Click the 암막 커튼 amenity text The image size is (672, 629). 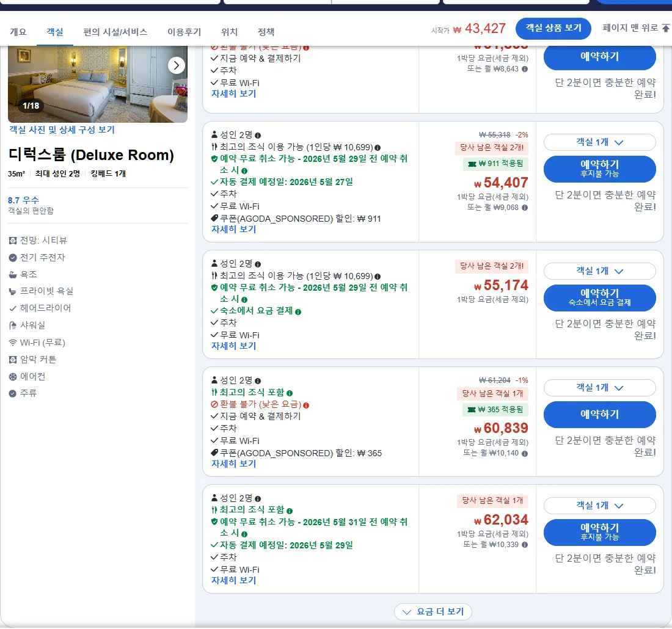click(x=38, y=360)
